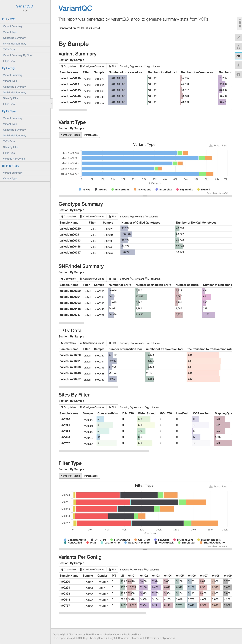Open Variants Per Contig in the sidebar
The height and width of the screenshot is (644, 242).
click(x=14, y=159)
